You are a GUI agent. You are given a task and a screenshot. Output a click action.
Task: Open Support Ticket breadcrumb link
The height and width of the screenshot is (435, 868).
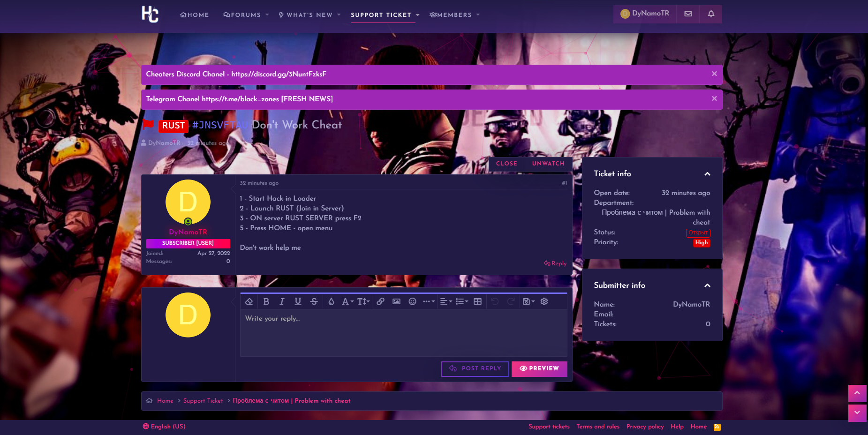(x=203, y=401)
